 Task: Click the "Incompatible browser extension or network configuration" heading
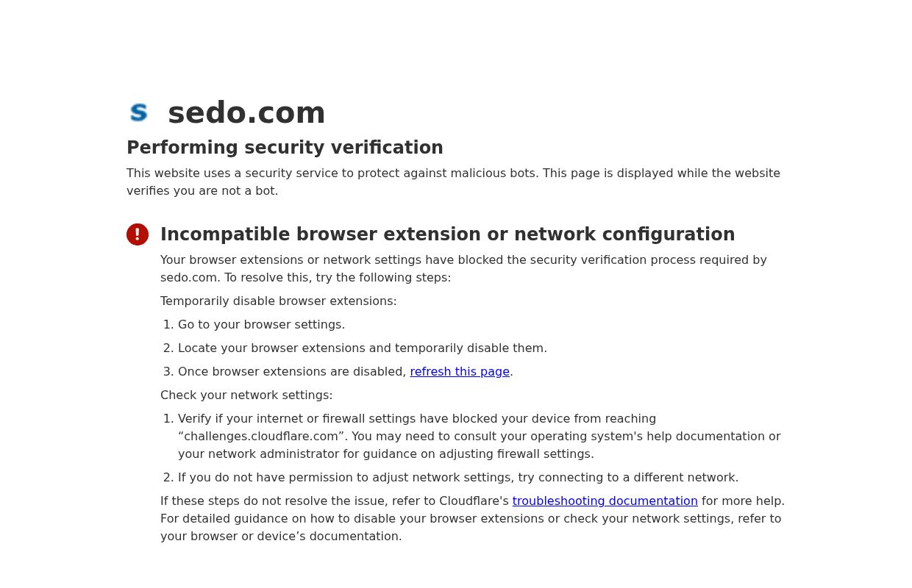[x=447, y=234]
